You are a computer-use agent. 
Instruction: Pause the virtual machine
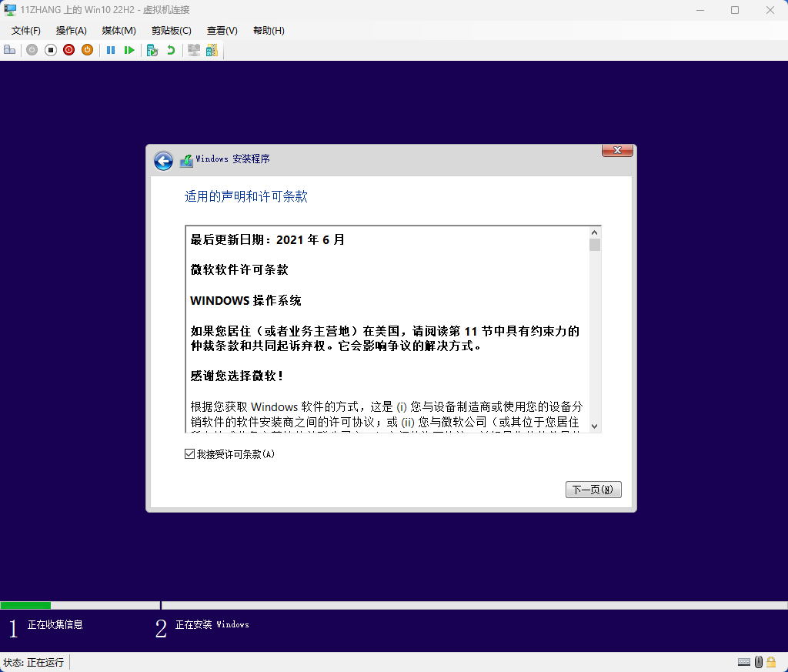[x=111, y=50]
